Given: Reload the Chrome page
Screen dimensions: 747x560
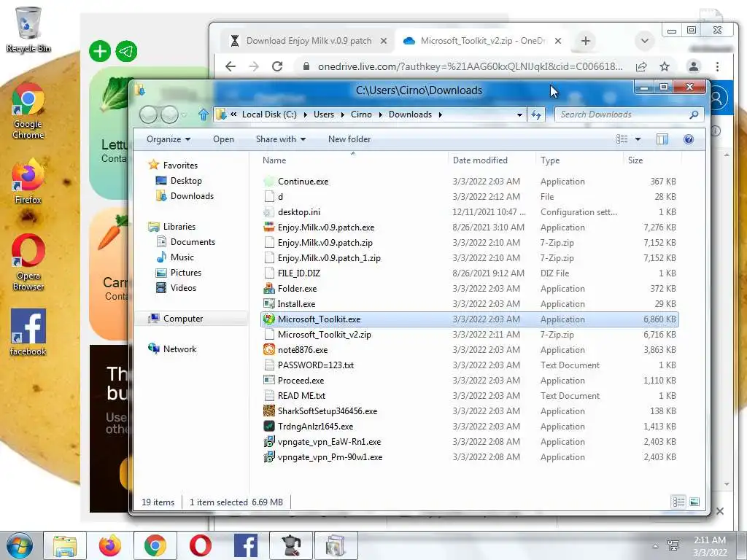Looking at the screenshot, I should 277,66.
